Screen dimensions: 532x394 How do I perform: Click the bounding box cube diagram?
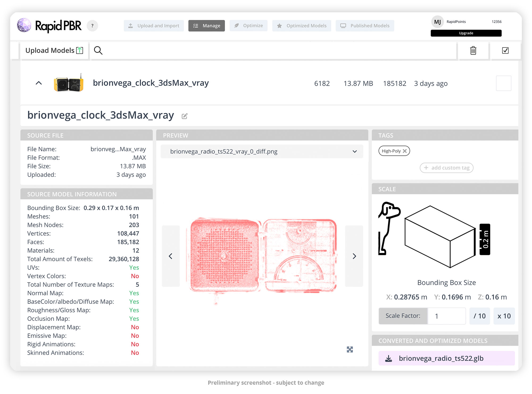click(440, 237)
